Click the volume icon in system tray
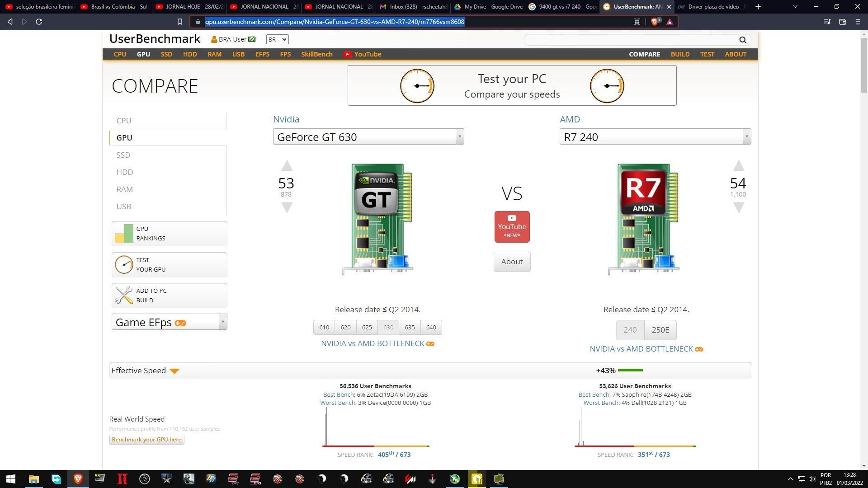868x488 pixels. click(812, 479)
